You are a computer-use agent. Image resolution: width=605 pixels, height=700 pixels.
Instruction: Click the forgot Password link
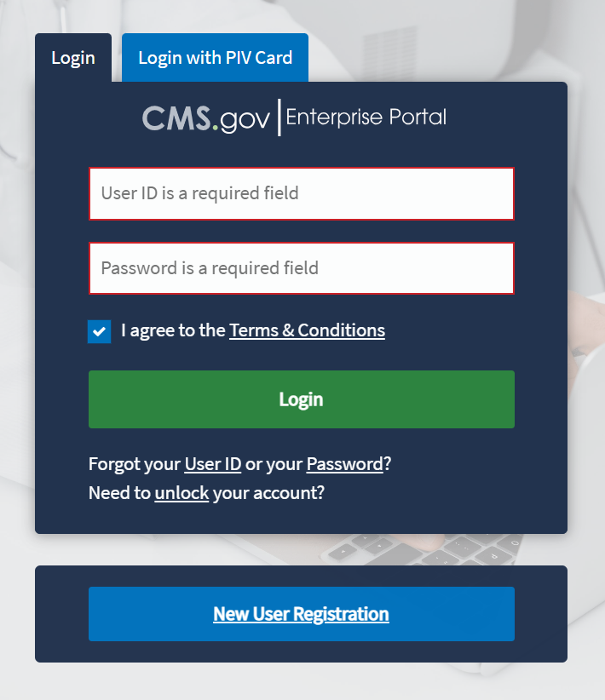344,464
